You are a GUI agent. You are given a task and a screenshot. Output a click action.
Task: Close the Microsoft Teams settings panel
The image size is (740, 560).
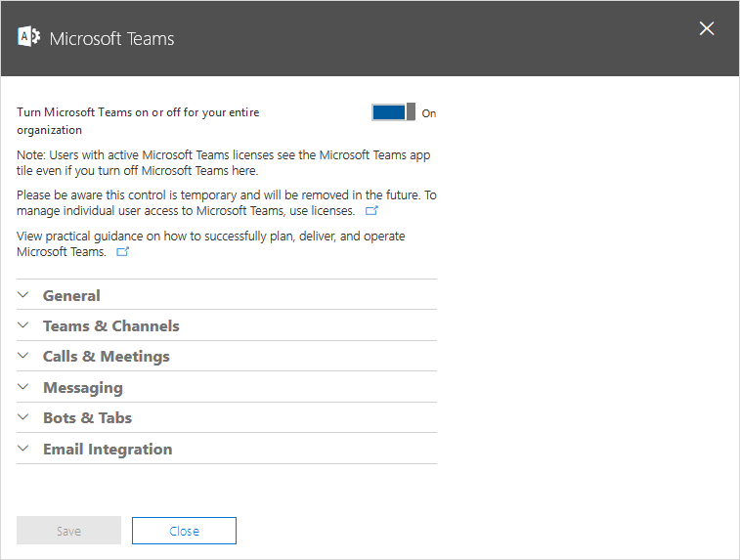pos(707,28)
